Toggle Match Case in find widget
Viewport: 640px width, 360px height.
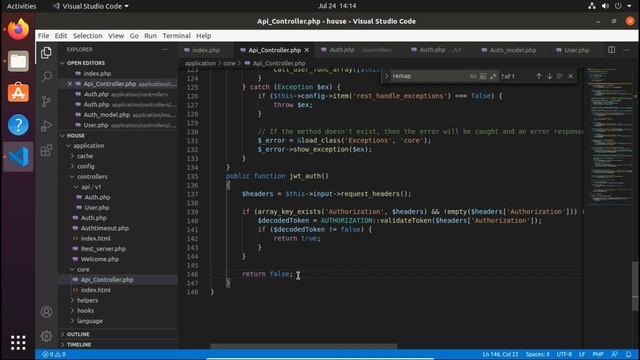pyautogui.click(x=473, y=76)
